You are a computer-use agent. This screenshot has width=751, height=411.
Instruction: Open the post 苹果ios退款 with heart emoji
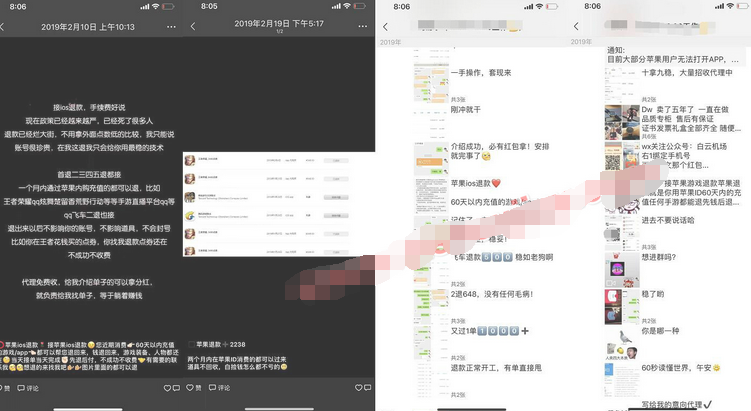tap(476, 183)
